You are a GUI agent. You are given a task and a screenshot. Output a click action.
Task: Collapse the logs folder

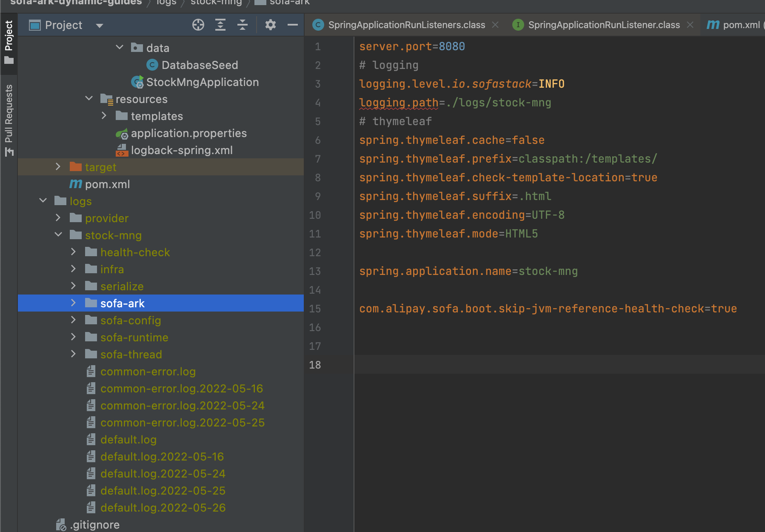(43, 200)
